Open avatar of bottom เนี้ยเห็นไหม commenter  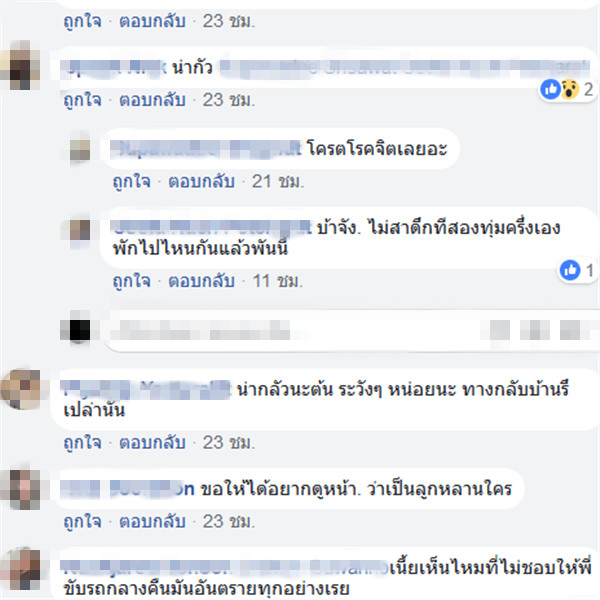(21, 569)
